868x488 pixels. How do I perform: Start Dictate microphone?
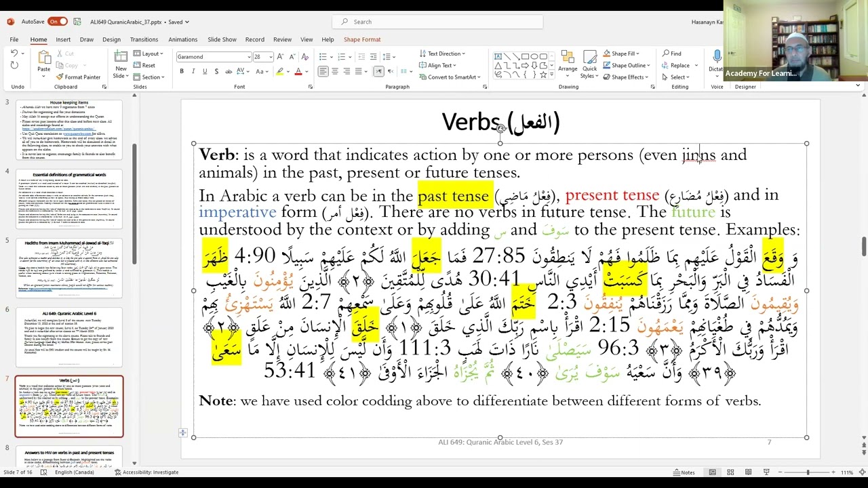point(717,61)
